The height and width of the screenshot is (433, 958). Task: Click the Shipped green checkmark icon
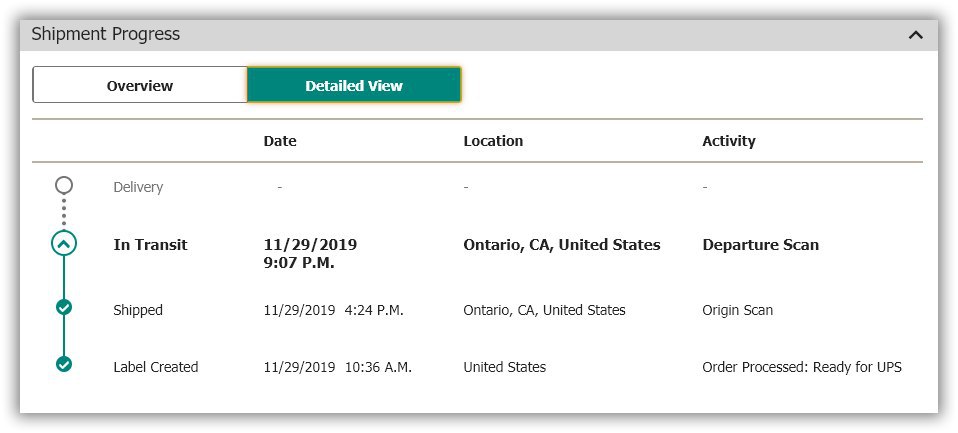click(64, 307)
